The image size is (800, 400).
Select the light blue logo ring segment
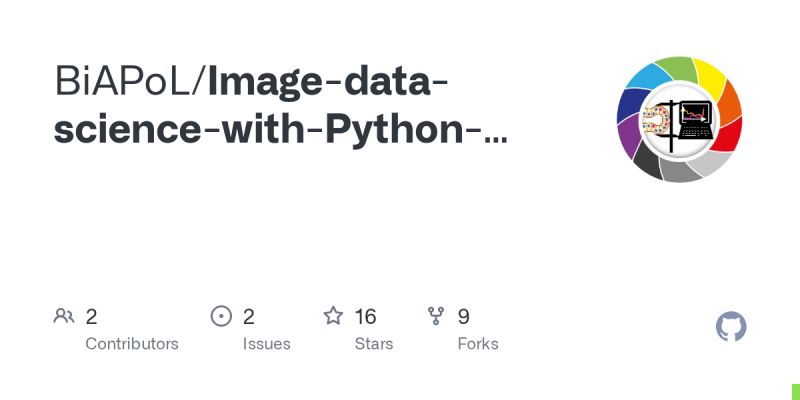coord(648,76)
